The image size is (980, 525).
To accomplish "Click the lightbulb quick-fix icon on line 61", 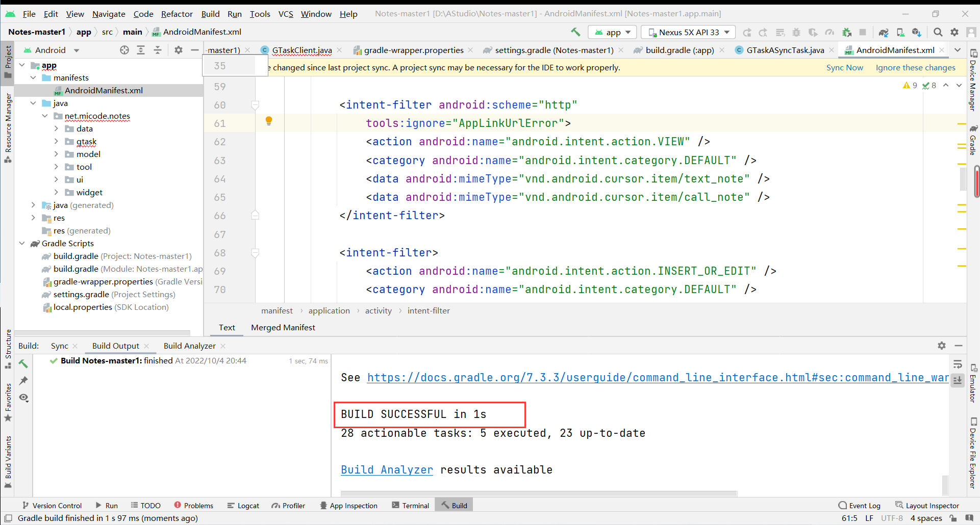I will [269, 121].
